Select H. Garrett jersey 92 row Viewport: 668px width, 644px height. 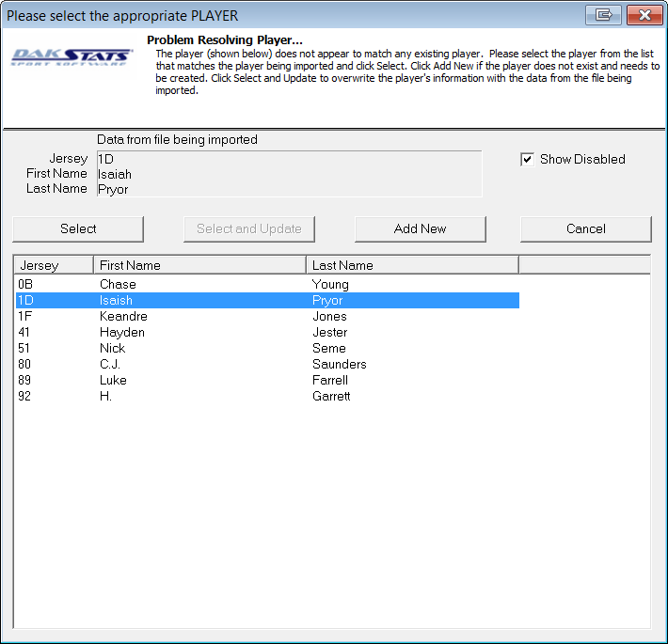click(106, 397)
